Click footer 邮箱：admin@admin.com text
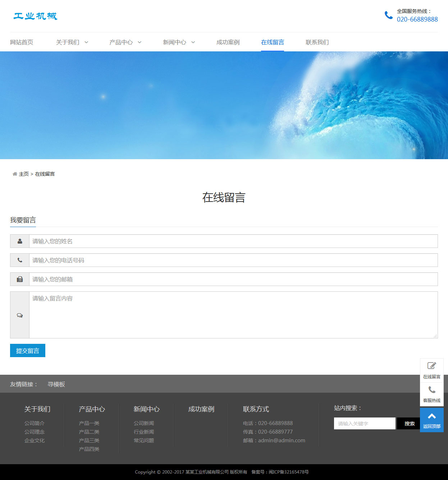Image resolution: width=448 pixels, height=480 pixels. tap(274, 440)
